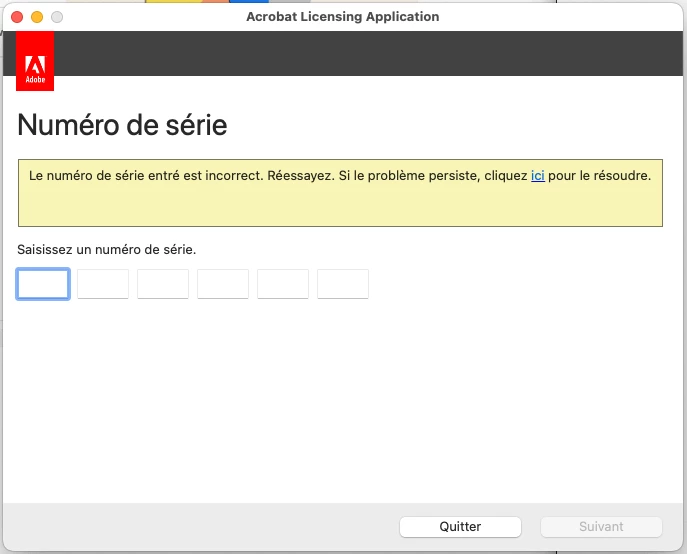Screen dimensions: 687x554
Task: Close the Acrobat Licensing window
Action: pyautogui.click(x=17, y=17)
